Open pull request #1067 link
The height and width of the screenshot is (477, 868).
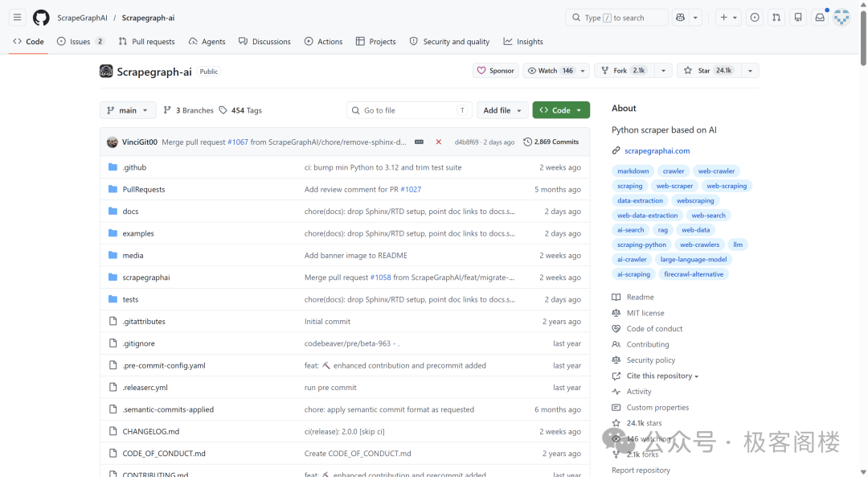click(x=238, y=142)
